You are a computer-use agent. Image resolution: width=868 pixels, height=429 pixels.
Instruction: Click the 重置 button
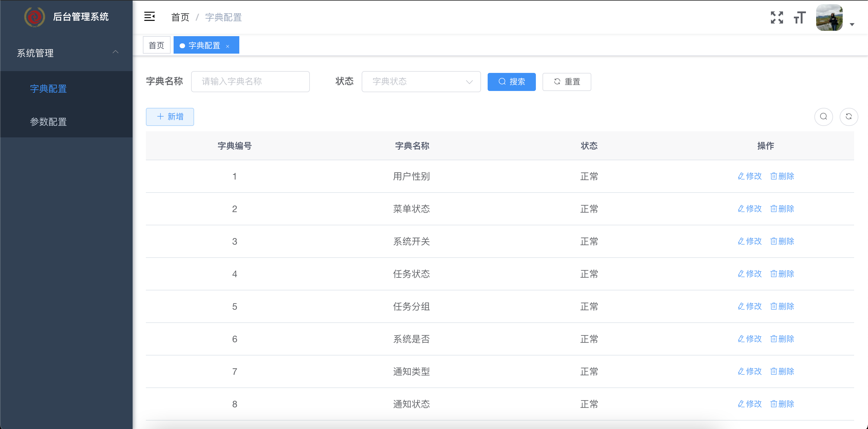click(567, 82)
